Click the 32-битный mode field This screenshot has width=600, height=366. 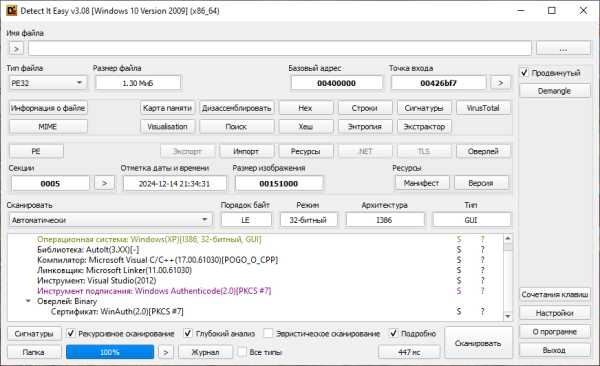click(308, 220)
